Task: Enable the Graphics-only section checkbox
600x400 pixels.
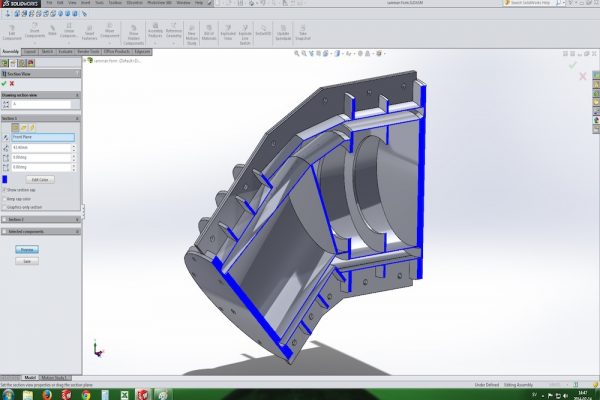Action: [x=4, y=207]
